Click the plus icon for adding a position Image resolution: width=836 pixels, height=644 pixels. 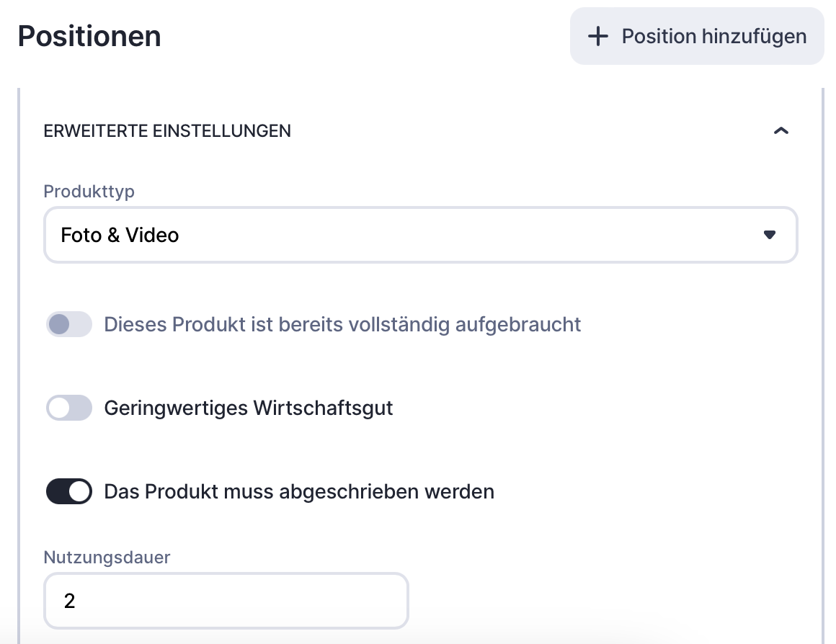click(x=598, y=36)
